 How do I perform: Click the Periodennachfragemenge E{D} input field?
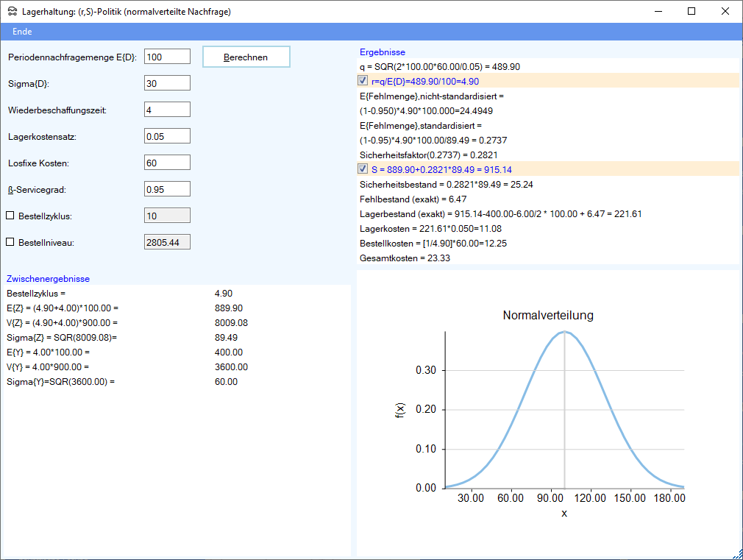click(167, 57)
